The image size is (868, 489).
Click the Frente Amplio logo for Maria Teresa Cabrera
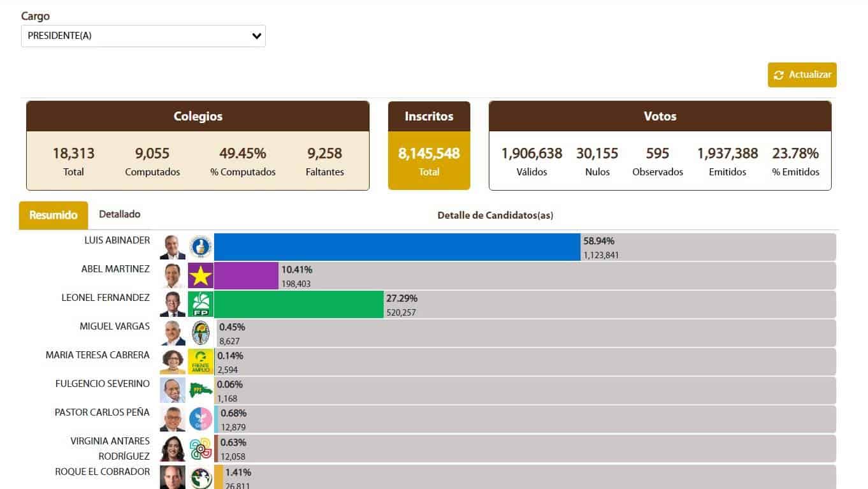201,361
